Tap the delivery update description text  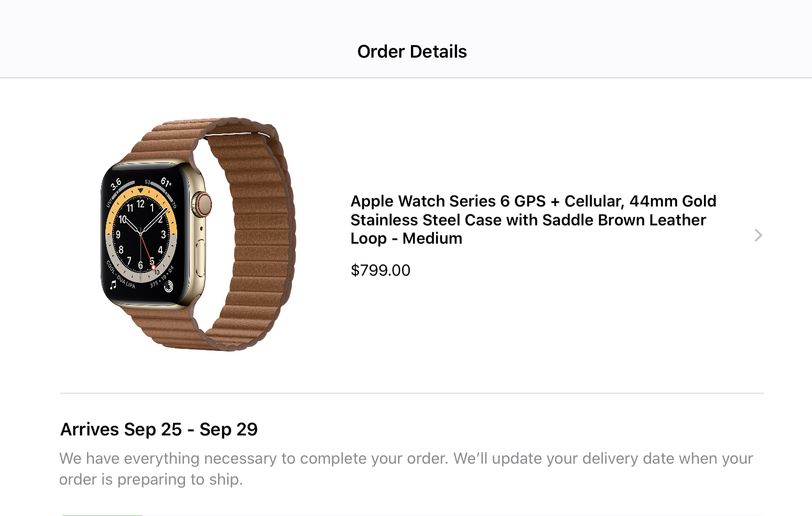coord(406,469)
